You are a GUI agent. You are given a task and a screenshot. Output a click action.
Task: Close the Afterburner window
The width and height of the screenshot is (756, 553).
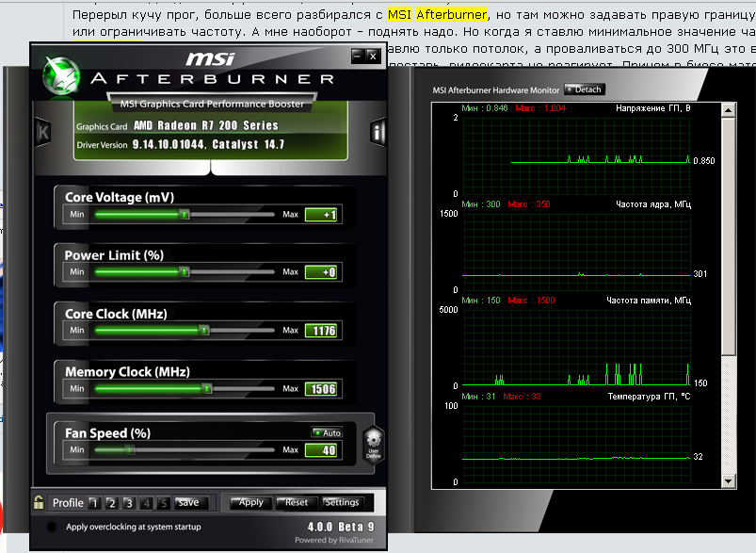pyautogui.click(x=373, y=56)
